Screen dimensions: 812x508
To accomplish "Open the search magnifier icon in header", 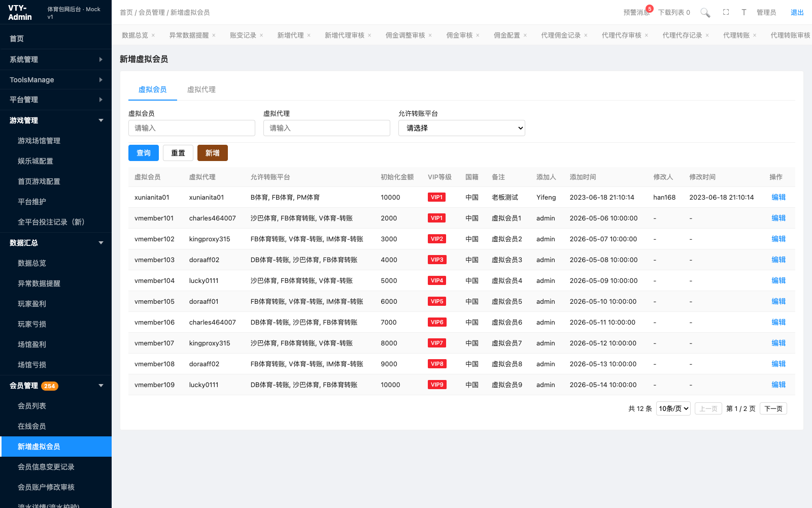I will 705,12.
